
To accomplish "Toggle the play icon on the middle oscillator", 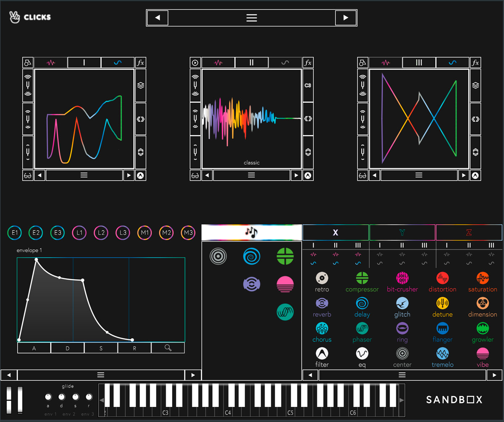I will (194, 62).
